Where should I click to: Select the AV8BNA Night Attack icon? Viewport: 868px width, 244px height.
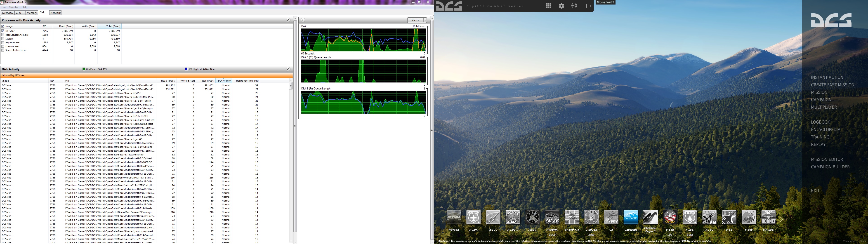tap(552, 217)
